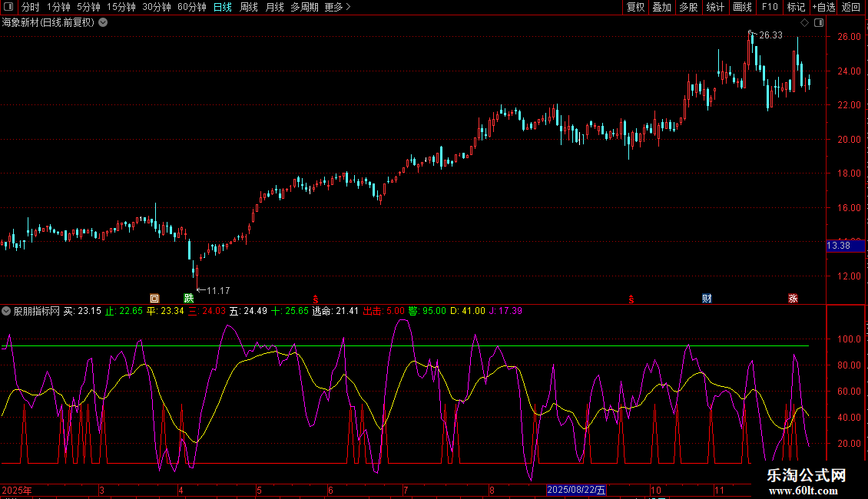Toggle 复权 price adjustment

636,8
